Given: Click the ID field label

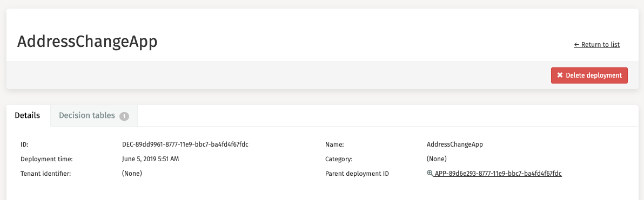Looking at the screenshot, I should click(24, 144).
